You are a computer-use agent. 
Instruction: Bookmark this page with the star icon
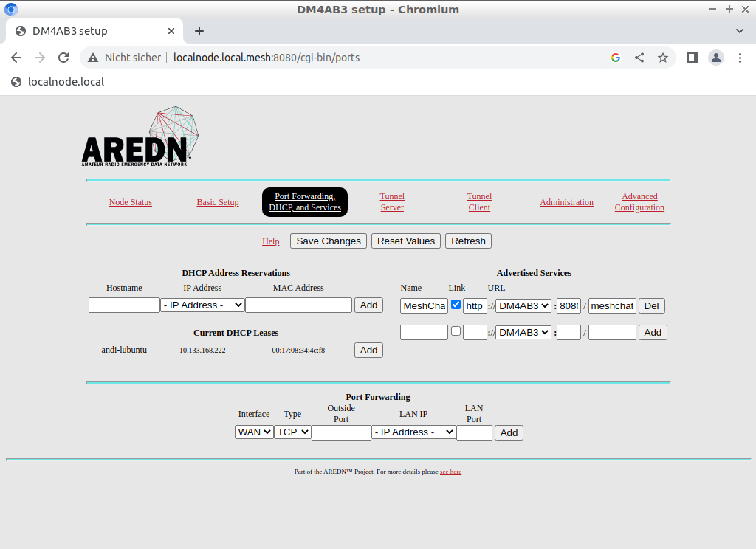coord(663,58)
